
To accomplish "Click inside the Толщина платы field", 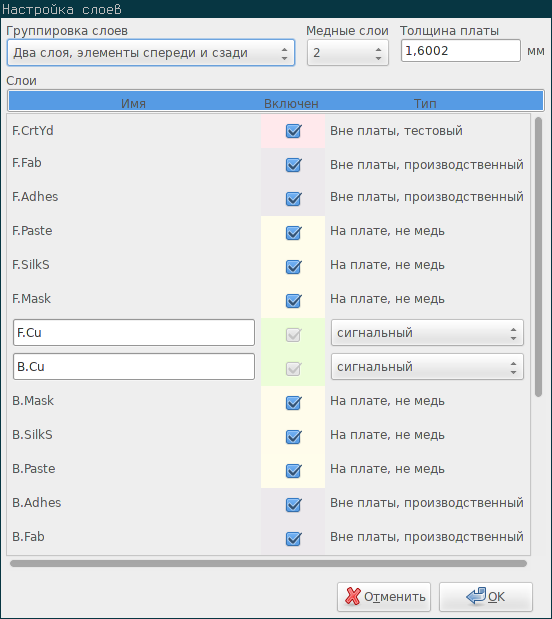I will click(461, 51).
